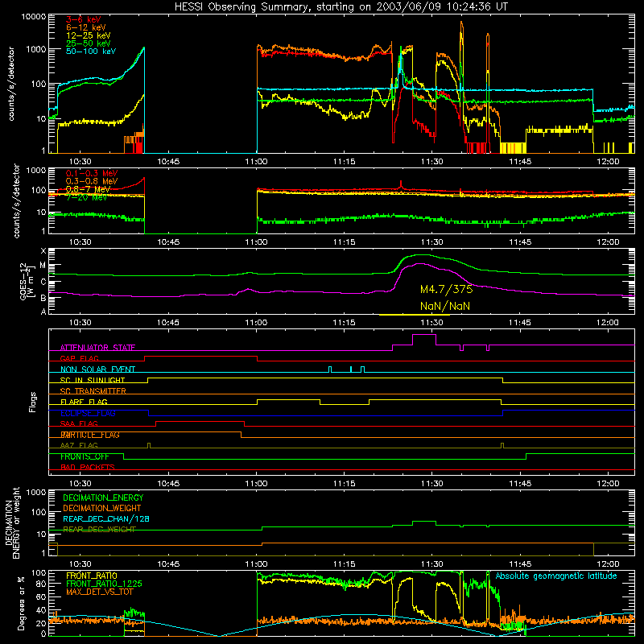Screen dimensions: 644x644
Task: Click the 0.3-0.8 MeV legend label
Action: pyautogui.click(x=92, y=181)
